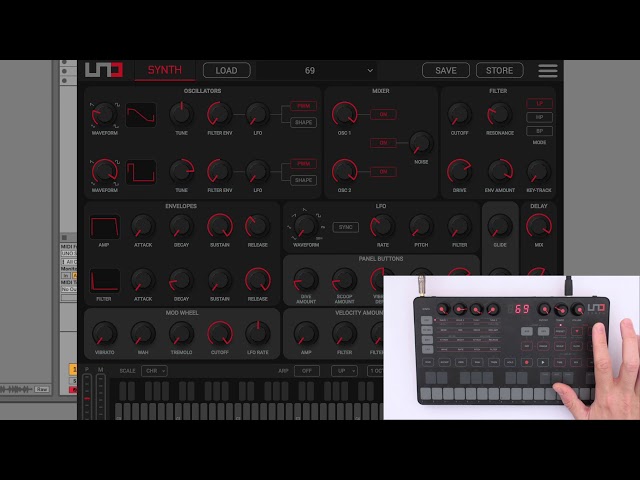The height and width of the screenshot is (480, 640).
Task: Click oscillator 2 WAVEFORM knob
Action: coord(104,171)
